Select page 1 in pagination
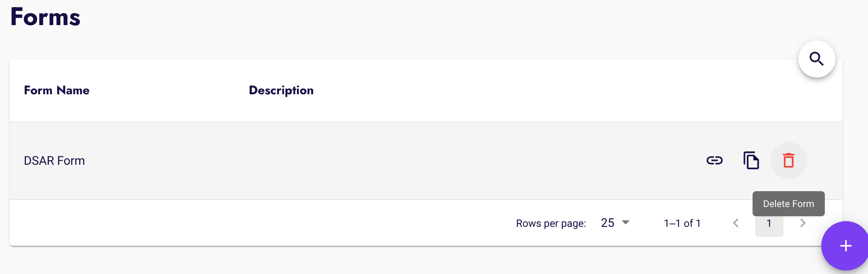Viewport: 868px width, 274px height. tap(769, 224)
